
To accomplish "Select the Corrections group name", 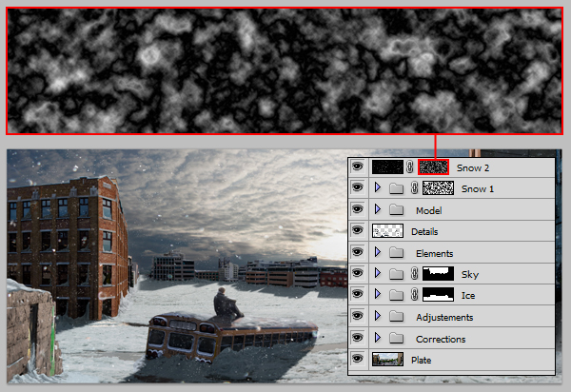I will pos(441,340).
